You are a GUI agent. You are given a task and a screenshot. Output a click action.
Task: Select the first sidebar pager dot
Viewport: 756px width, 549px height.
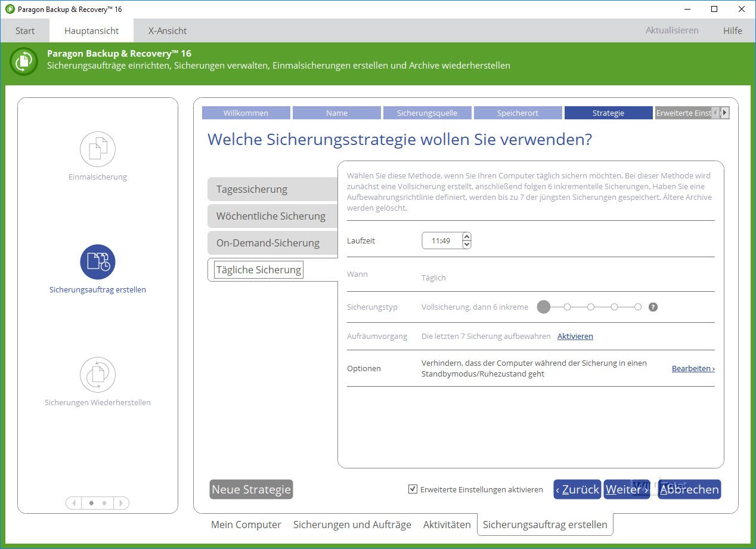91,503
